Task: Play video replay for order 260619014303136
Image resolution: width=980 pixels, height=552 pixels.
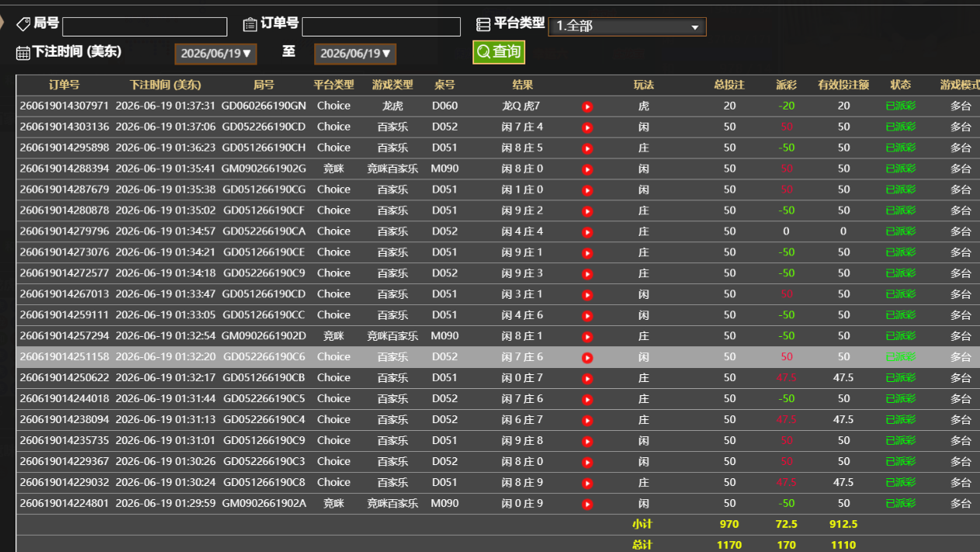Action: [x=587, y=127]
